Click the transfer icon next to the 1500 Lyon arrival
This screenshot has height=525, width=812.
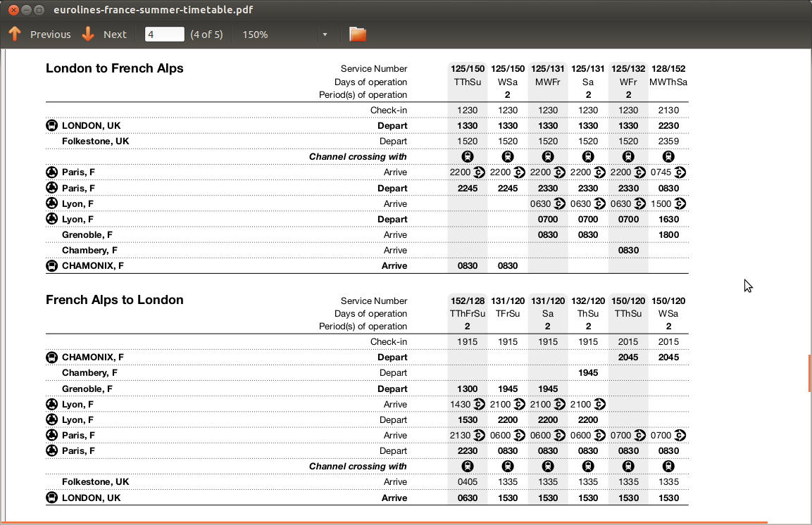pyautogui.click(x=680, y=203)
